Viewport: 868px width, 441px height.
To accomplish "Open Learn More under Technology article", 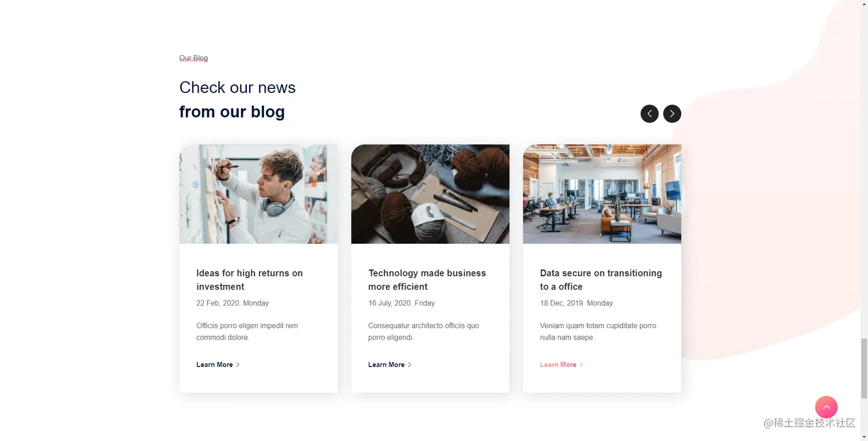I will [386, 365].
